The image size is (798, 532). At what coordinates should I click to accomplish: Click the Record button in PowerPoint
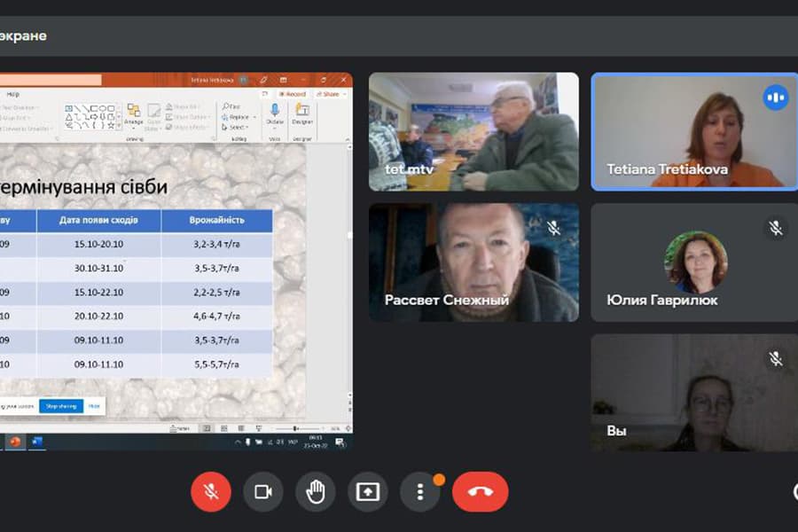pos(293,94)
